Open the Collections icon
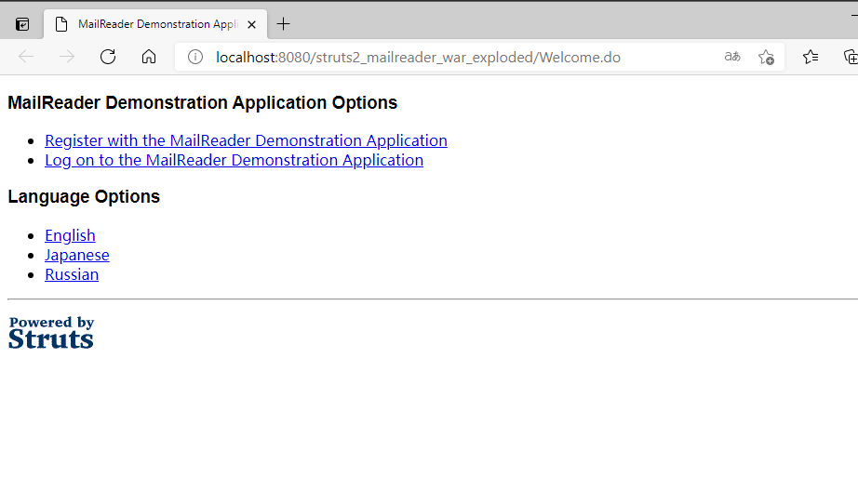The width and height of the screenshot is (858, 504). click(x=851, y=57)
